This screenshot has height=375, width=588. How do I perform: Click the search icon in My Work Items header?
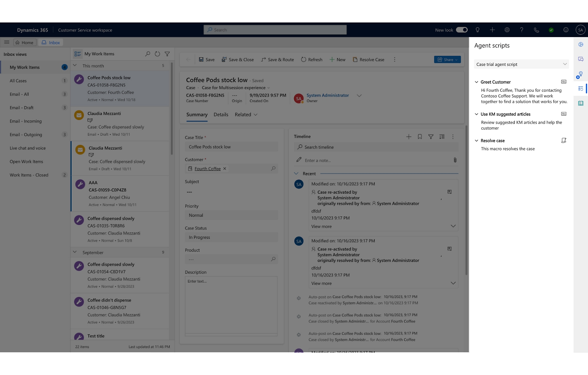point(148,54)
